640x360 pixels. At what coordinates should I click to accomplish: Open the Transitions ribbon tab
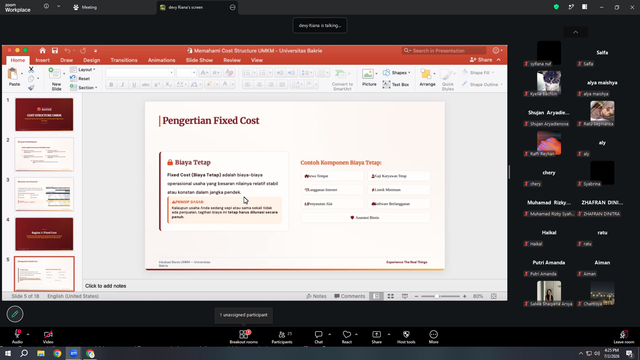(x=124, y=60)
